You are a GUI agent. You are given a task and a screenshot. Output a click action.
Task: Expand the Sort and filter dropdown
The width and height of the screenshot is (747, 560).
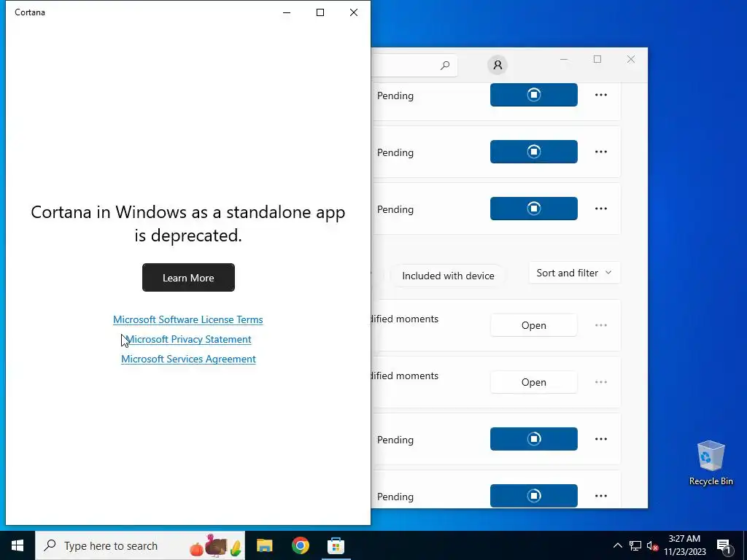point(574,273)
